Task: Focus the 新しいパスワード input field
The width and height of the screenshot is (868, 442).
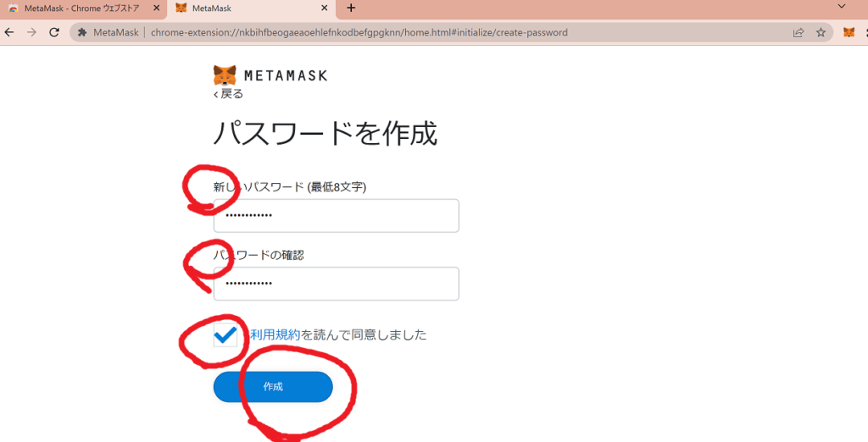Action: pos(336,216)
